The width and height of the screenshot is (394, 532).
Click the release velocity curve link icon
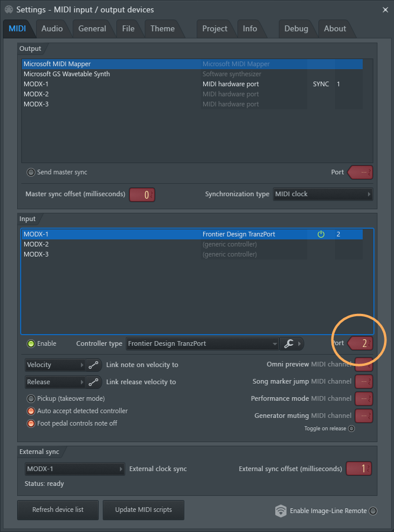(x=93, y=382)
